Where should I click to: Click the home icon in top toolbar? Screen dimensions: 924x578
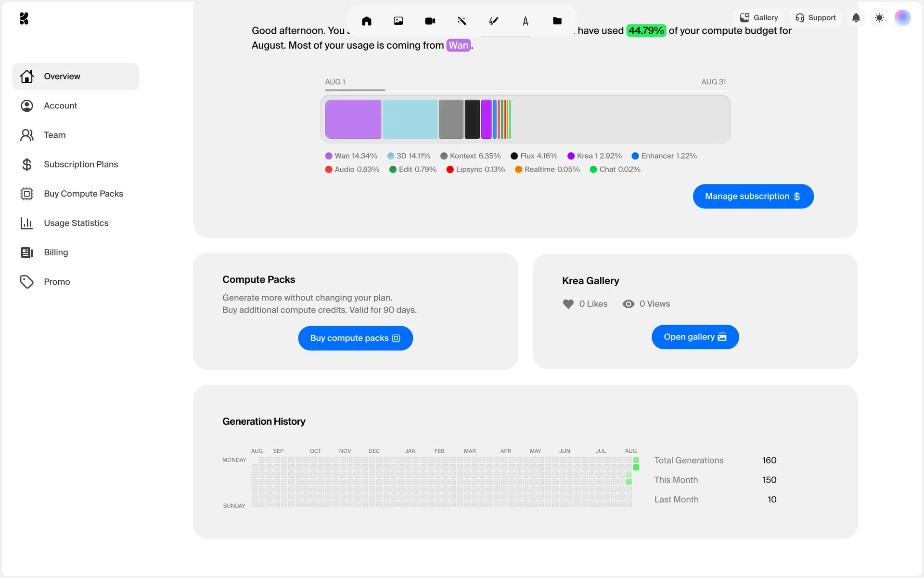point(367,21)
